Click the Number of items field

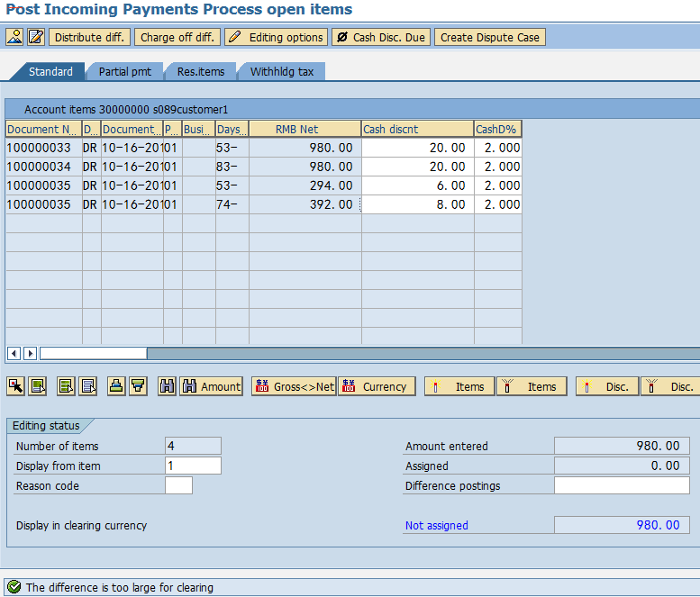coord(193,446)
